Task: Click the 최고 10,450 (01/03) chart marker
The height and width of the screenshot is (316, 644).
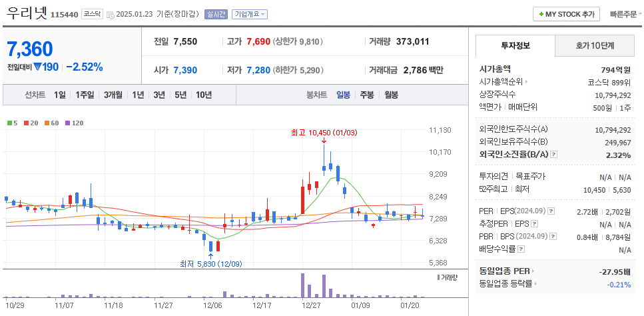Action: [x=324, y=133]
